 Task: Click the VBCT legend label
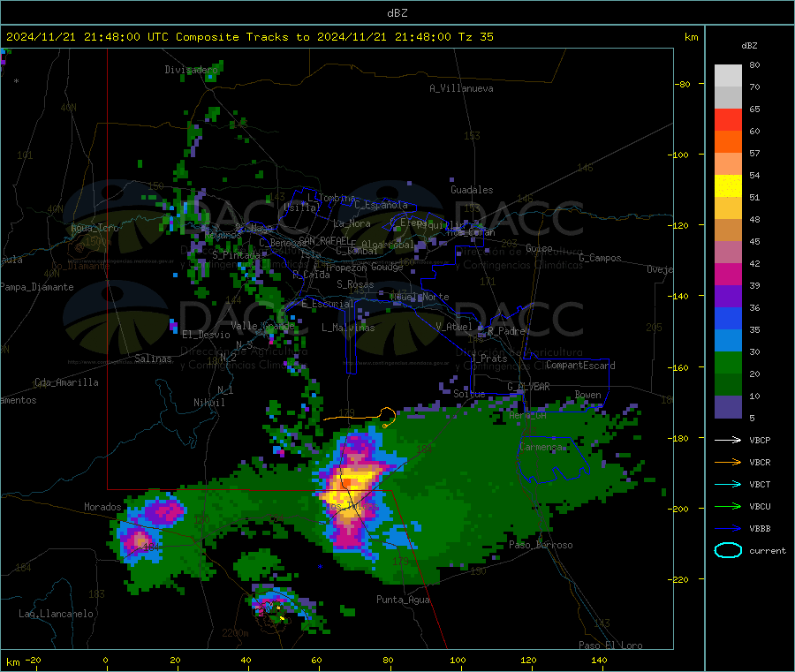tap(760, 484)
